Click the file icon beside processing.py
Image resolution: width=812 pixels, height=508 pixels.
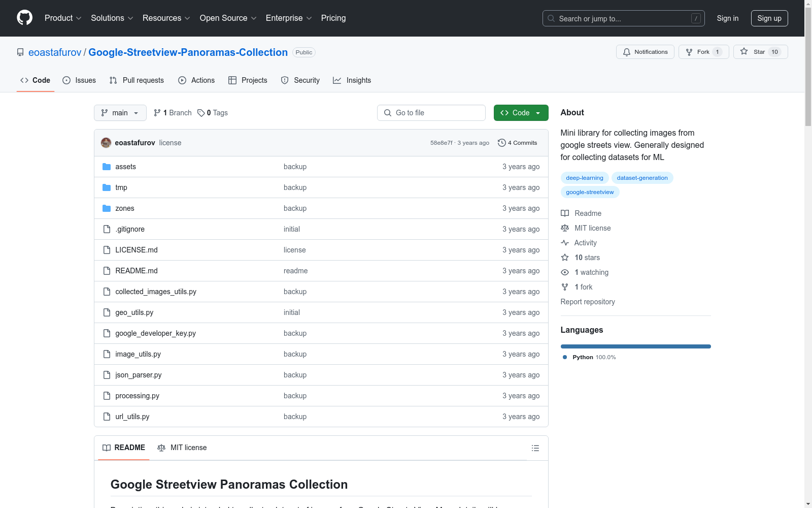point(107,396)
